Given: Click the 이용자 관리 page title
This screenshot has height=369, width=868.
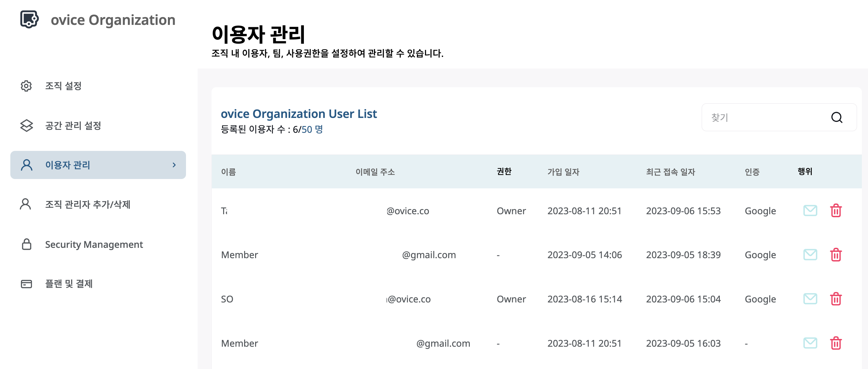Looking at the screenshot, I should click(258, 34).
